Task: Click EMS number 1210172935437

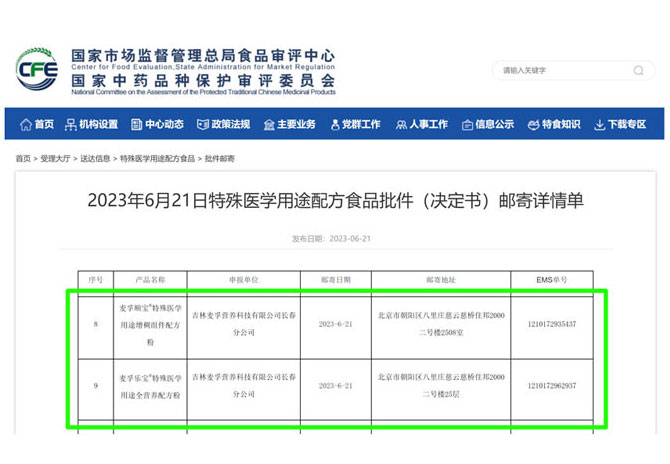Action: 552,324
